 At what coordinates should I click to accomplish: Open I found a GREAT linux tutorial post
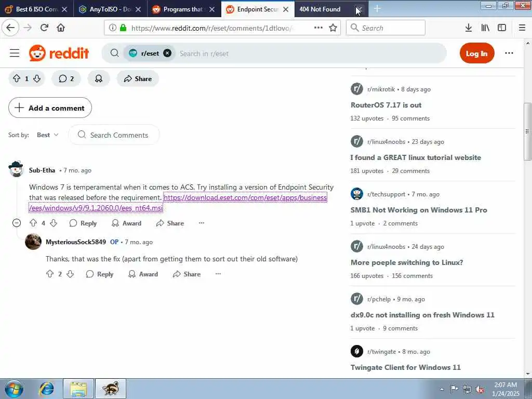pos(416,157)
